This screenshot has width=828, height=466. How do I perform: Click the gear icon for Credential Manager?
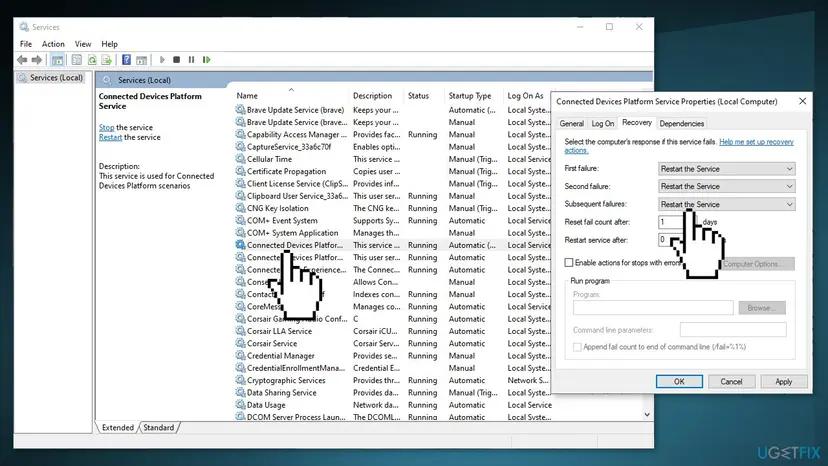(240, 356)
